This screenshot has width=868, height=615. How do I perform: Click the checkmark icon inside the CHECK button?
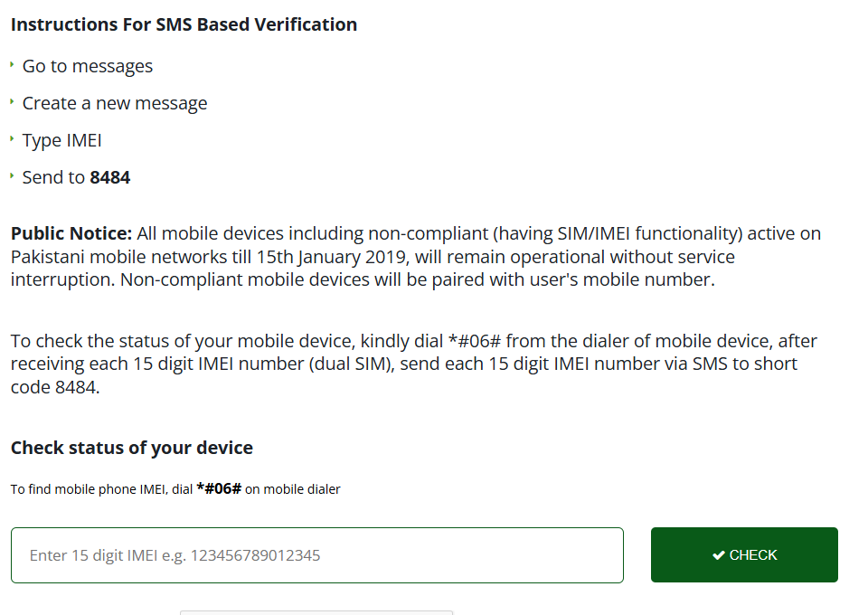click(718, 555)
